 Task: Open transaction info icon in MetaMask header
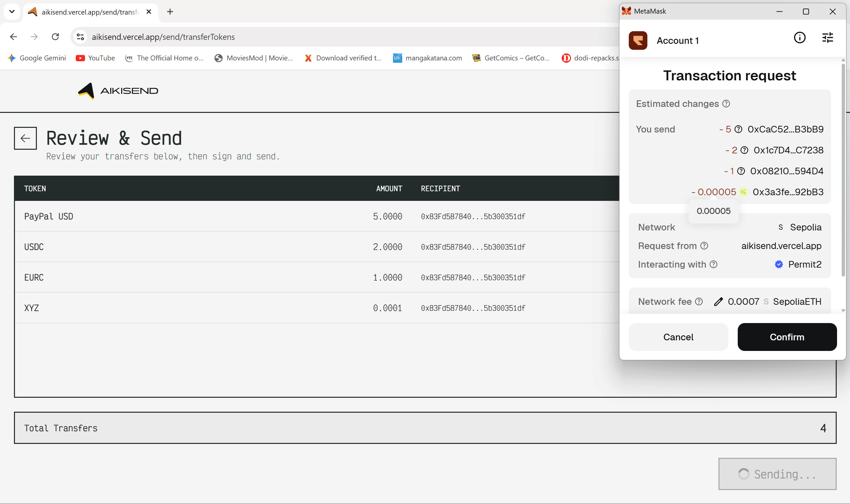tap(800, 38)
